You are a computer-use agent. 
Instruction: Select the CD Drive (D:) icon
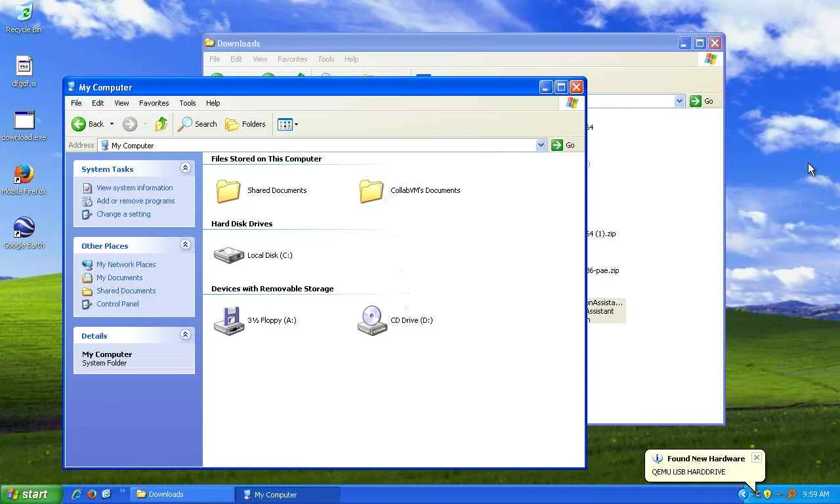pyautogui.click(x=372, y=320)
